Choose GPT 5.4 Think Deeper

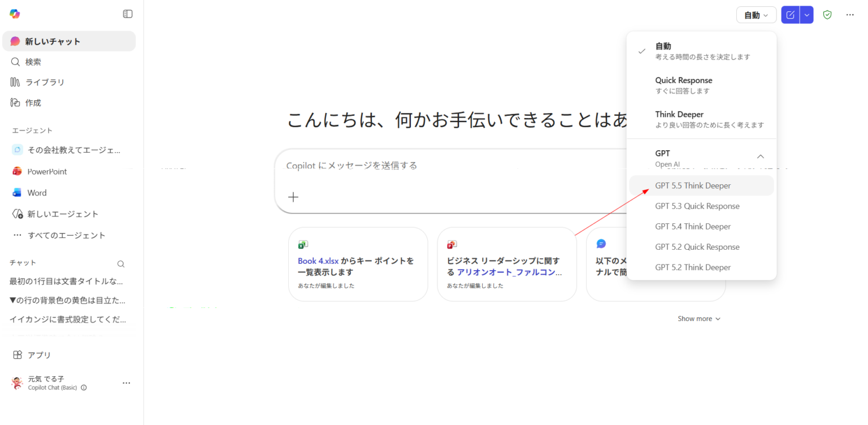pos(701,226)
